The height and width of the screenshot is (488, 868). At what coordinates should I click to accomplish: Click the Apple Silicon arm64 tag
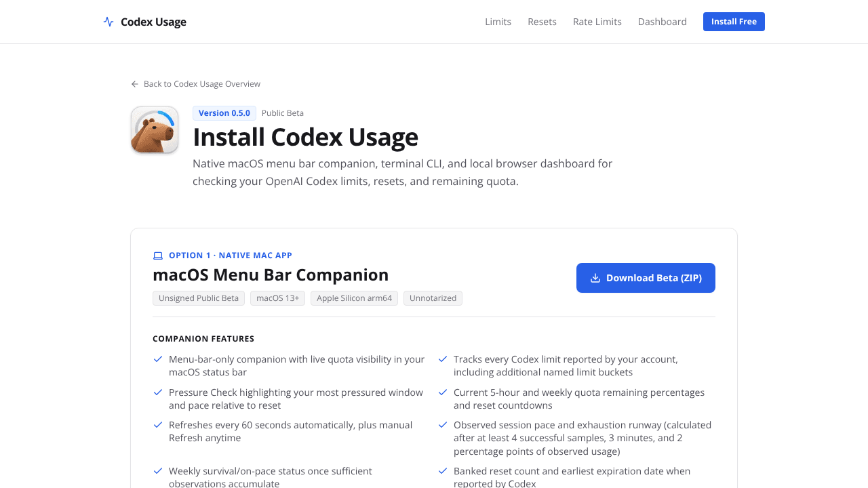[354, 298]
